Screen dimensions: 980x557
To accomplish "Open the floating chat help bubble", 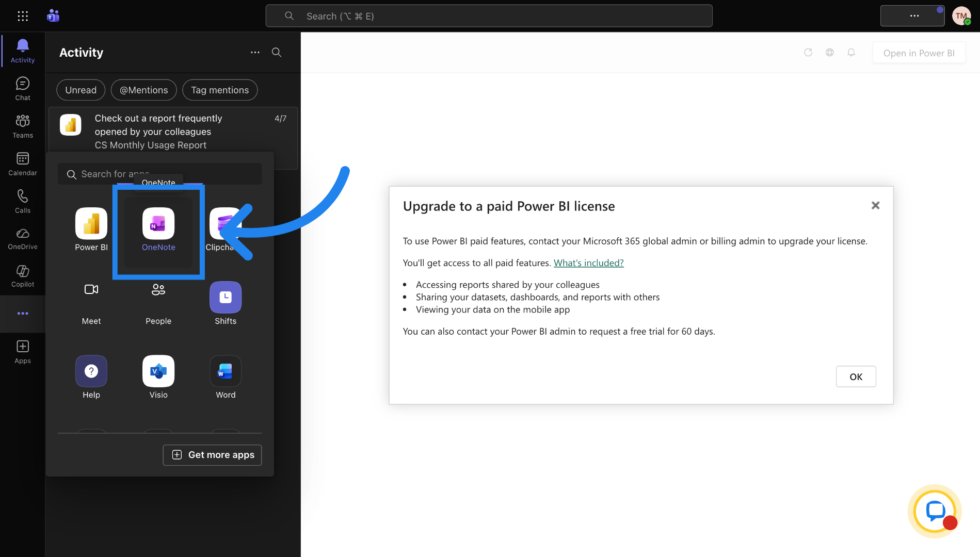I will [x=935, y=512].
